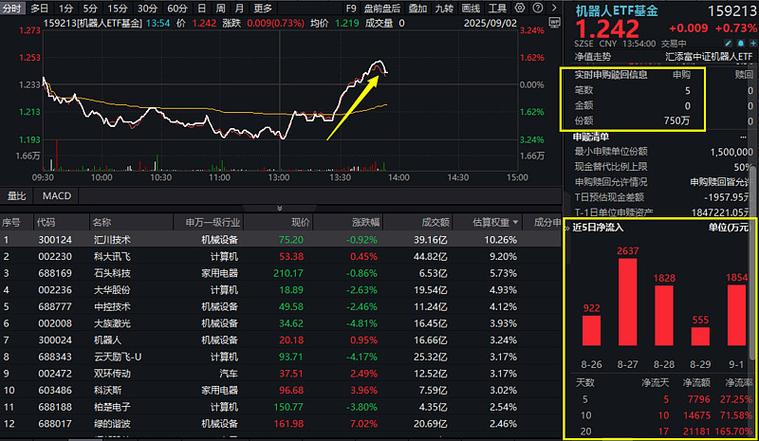Click the 九转 indicator button
The width and height of the screenshot is (759, 441).
[444, 8]
